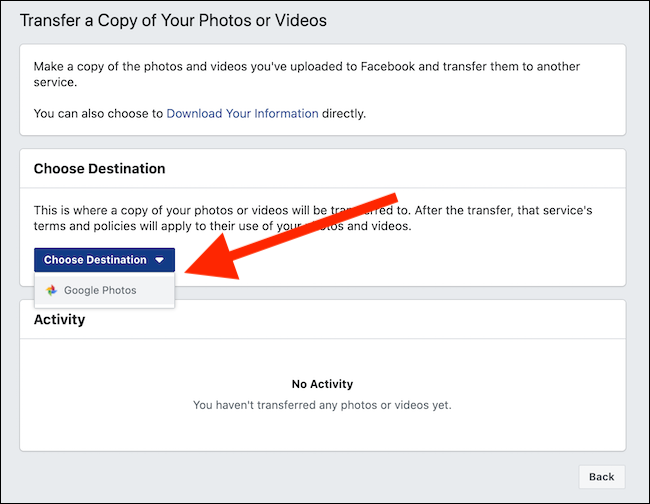Click the Google Photos pinwheel icon
This screenshot has height=504, width=650.
[51, 291]
